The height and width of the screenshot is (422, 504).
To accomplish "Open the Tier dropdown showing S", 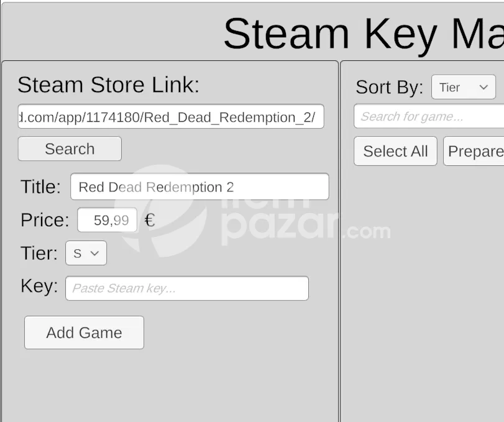I will 86,254.
